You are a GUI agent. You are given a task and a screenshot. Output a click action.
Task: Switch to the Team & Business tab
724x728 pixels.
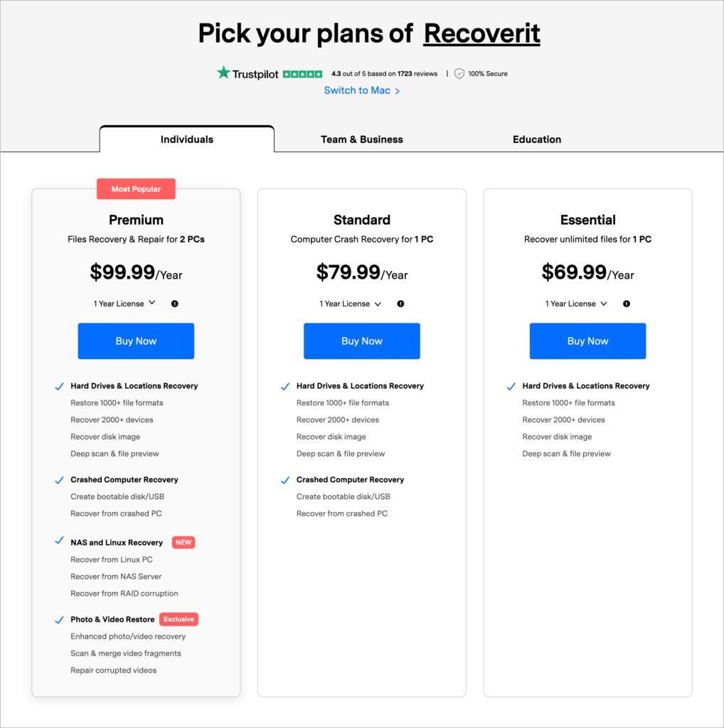(x=361, y=139)
